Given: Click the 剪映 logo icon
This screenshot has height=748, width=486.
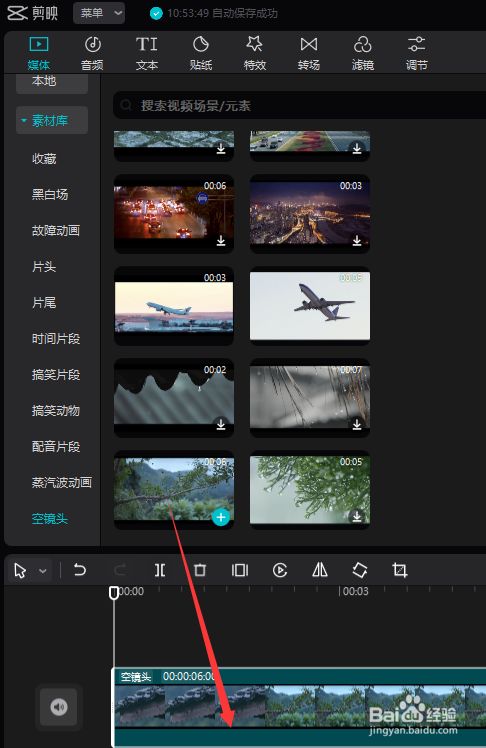Looking at the screenshot, I should tap(18, 13).
